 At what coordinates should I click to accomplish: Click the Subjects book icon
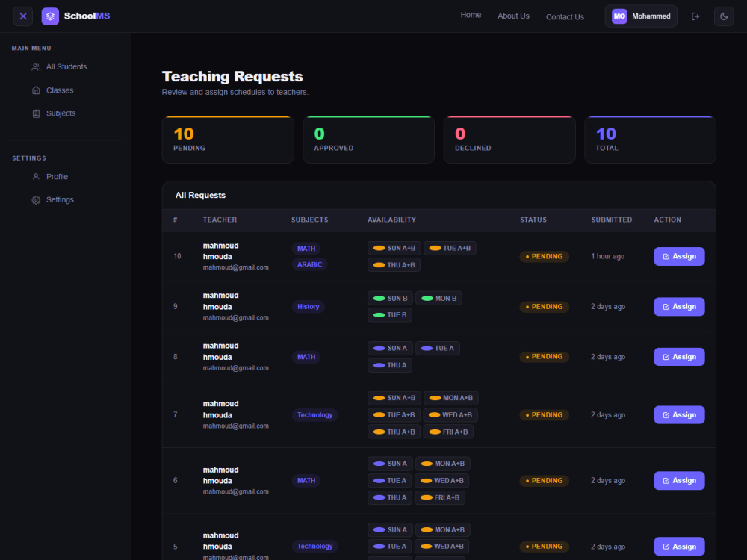[x=36, y=113]
